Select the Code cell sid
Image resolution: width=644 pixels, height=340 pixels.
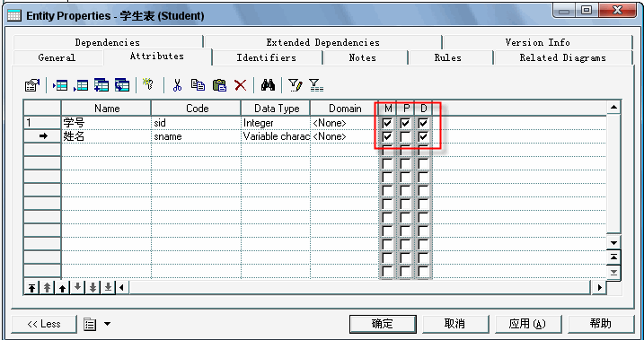point(196,123)
